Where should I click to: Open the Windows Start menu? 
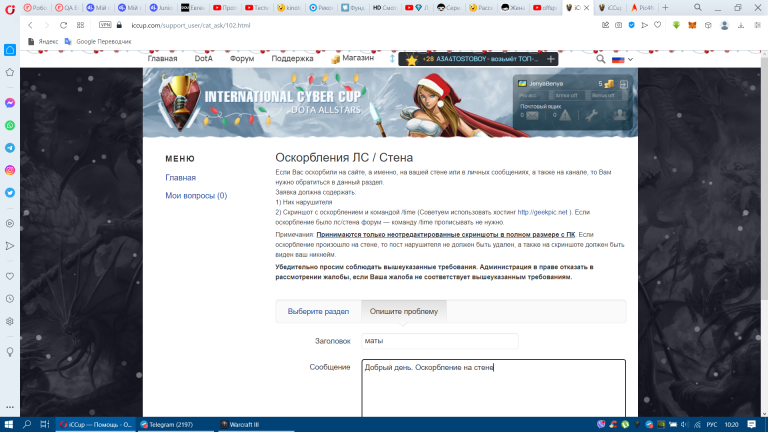pyautogui.click(x=8, y=425)
